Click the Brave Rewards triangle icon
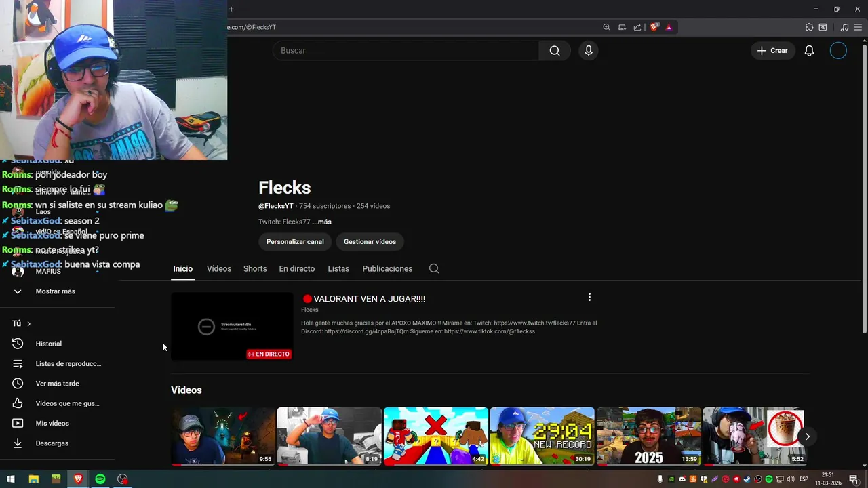 (x=669, y=27)
